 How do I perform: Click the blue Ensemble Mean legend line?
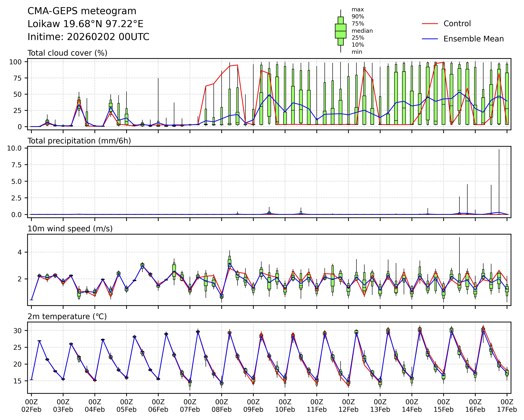pos(430,39)
